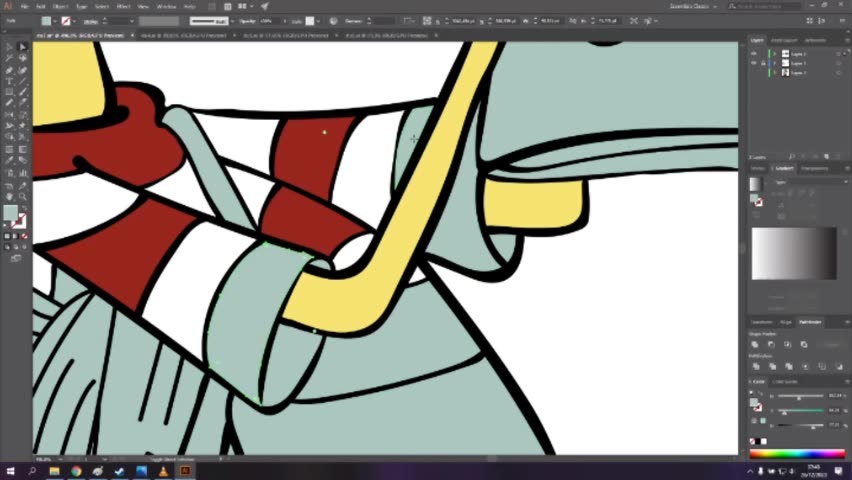Viewport: 852px width, 480px height.
Task: Click Trim in Pathfinders row
Action: [x=772, y=366]
